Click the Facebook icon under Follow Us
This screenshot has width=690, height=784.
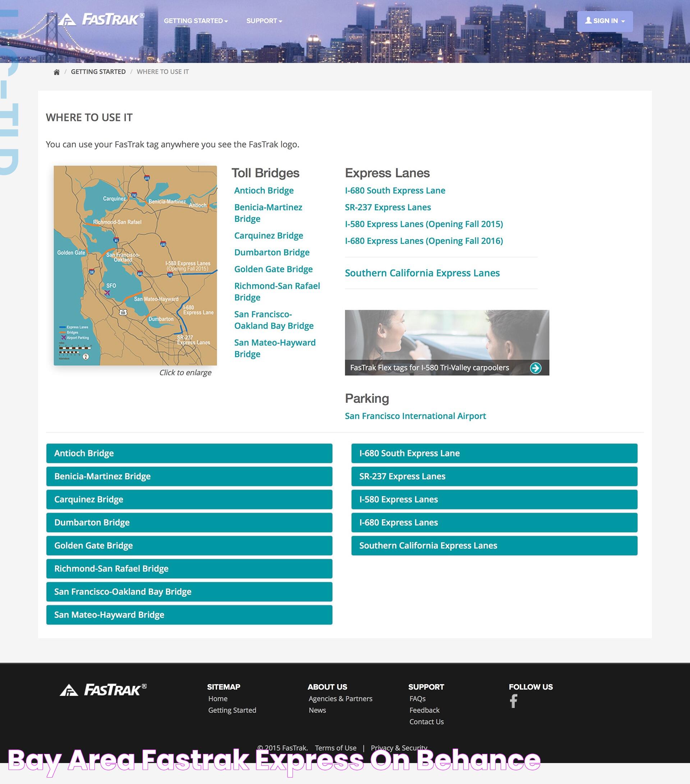coord(514,701)
